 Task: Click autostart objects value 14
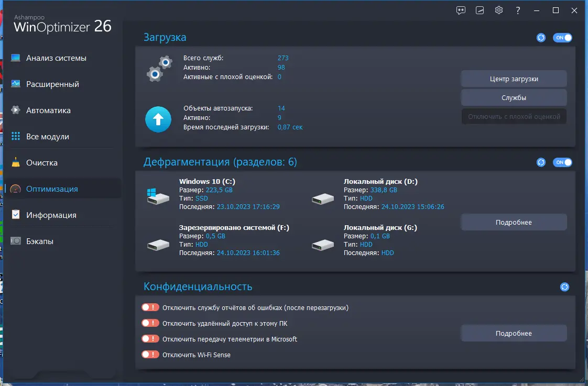click(281, 108)
